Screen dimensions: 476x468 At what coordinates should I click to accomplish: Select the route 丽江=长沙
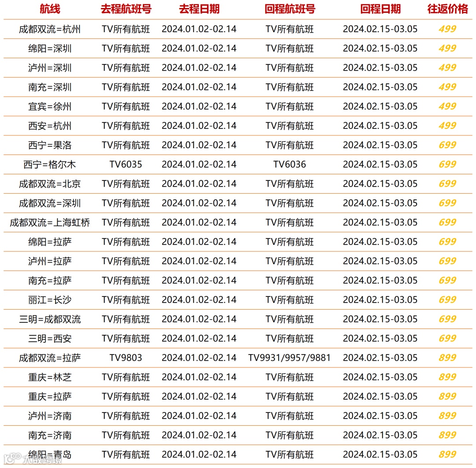(50, 300)
